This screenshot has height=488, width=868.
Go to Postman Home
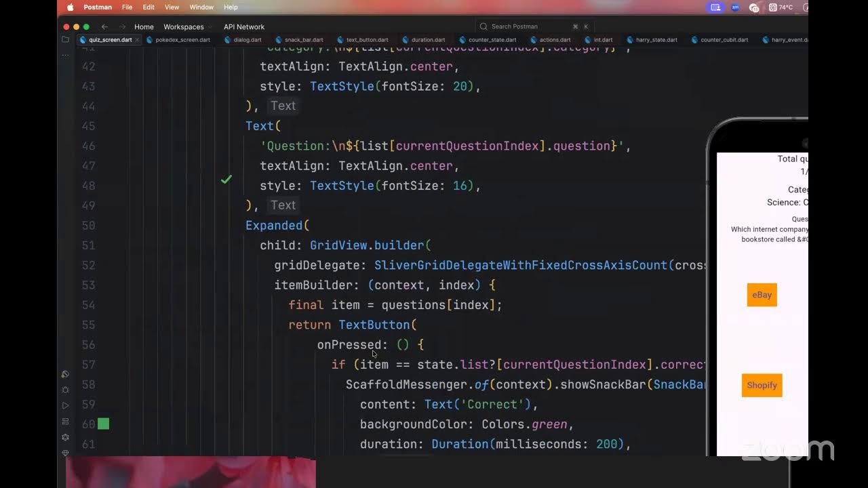144,27
